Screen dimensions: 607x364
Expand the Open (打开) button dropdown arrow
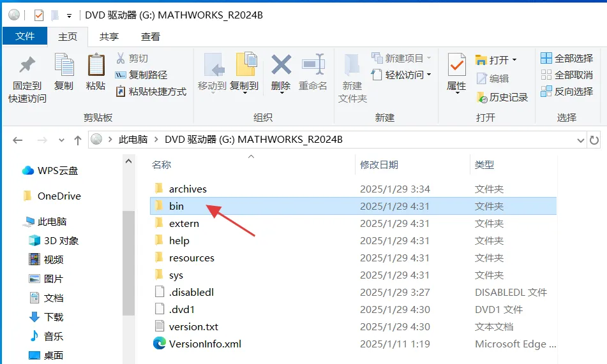(x=514, y=59)
